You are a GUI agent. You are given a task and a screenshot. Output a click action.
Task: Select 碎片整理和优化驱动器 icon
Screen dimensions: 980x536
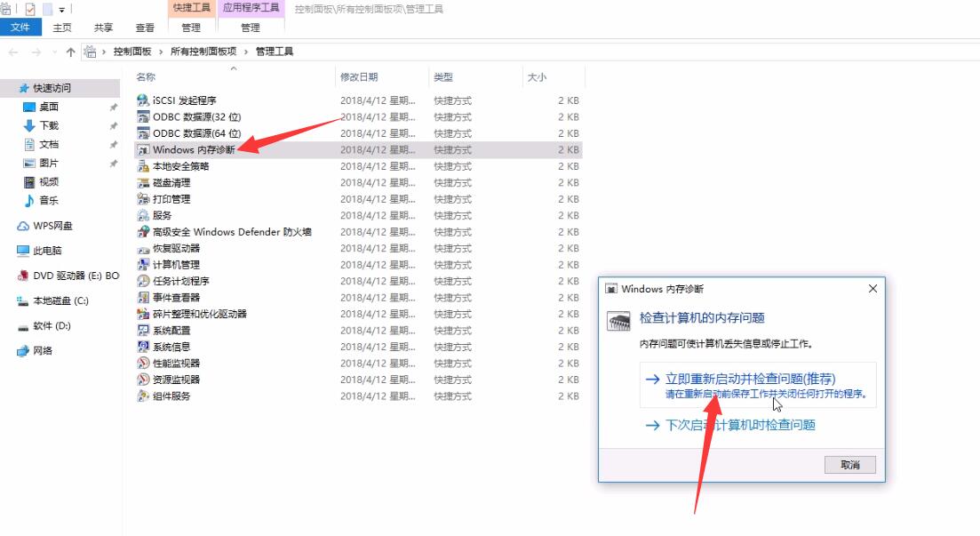point(143,314)
